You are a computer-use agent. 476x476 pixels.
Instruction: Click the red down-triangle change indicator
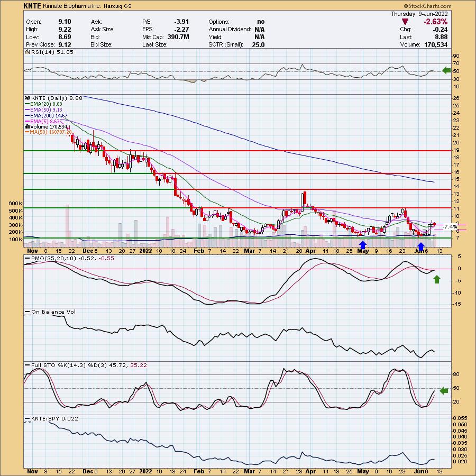[x=405, y=22]
